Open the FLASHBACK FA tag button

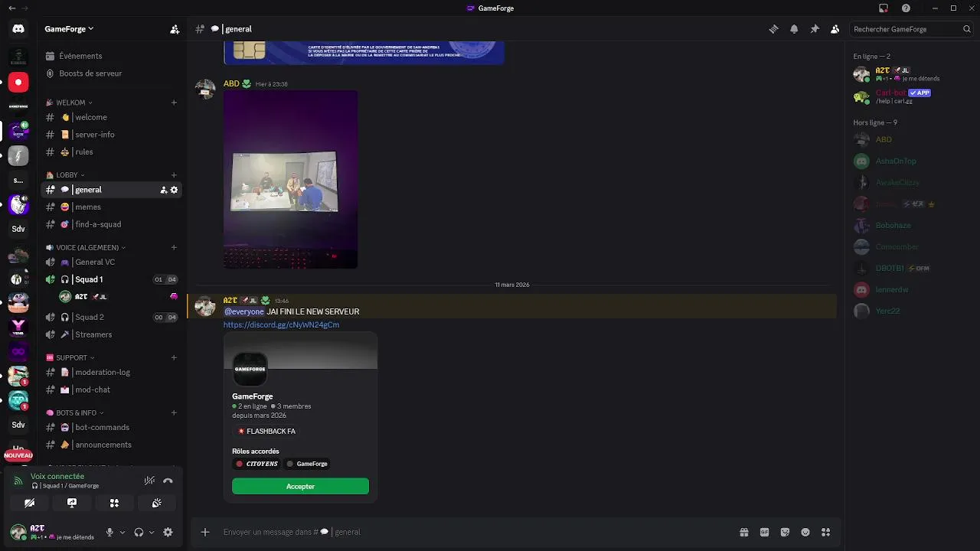click(266, 432)
